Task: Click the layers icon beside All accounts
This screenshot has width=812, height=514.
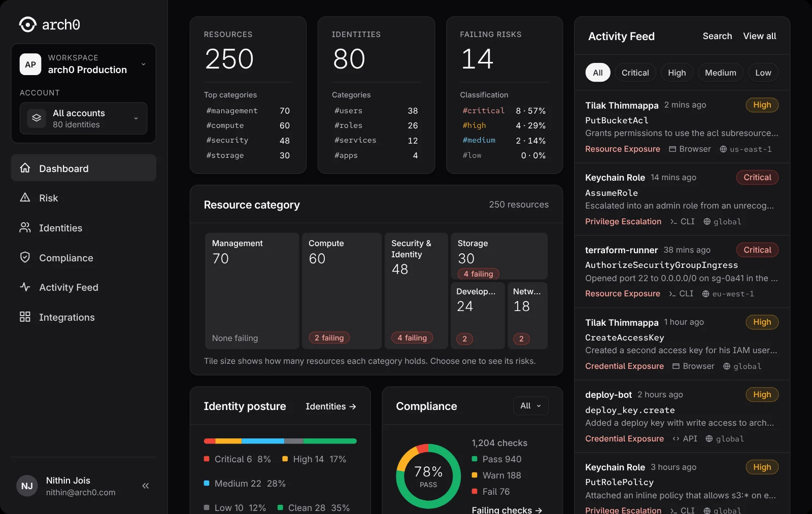Action: click(37, 118)
